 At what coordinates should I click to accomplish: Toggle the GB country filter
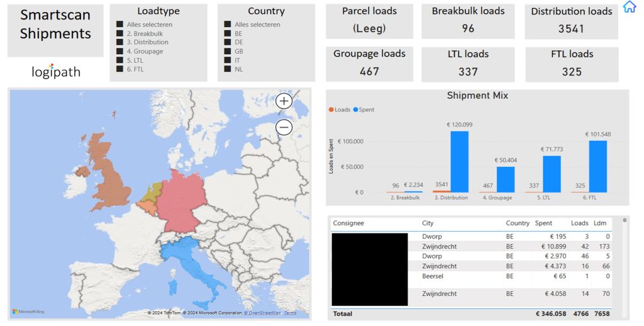228,52
